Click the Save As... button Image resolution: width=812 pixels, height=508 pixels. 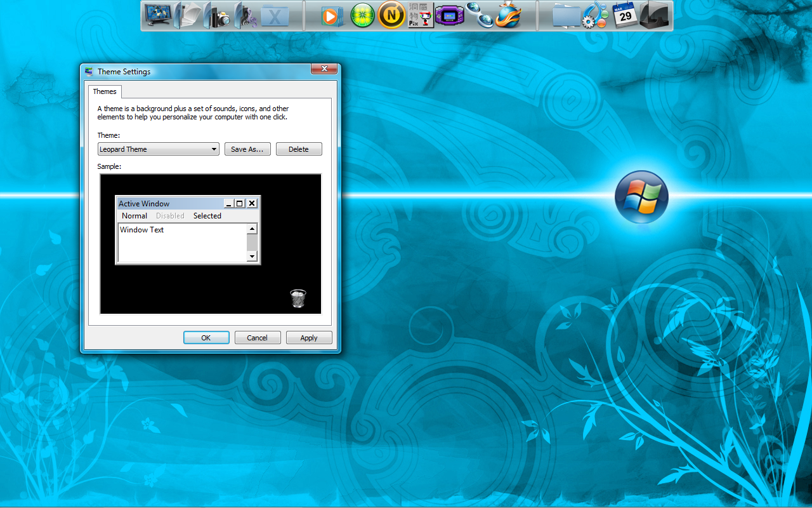(x=248, y=149)
